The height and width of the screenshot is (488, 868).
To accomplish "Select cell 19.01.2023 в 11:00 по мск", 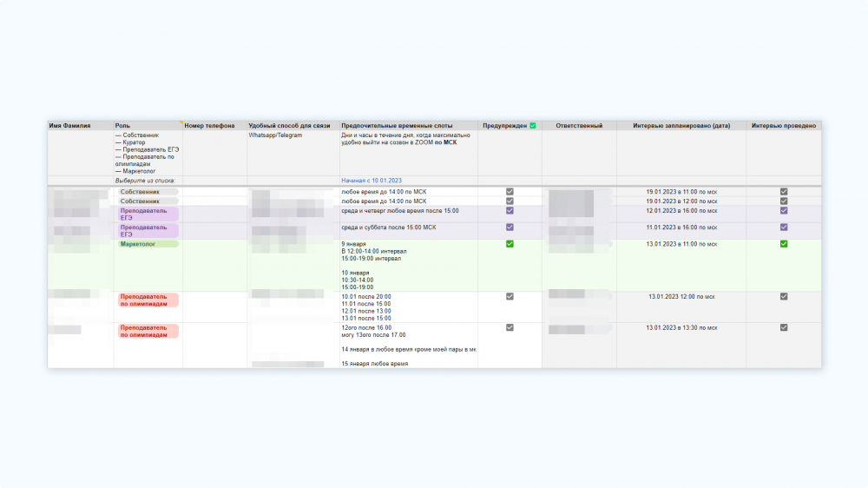I will click(x=681, y=192).
